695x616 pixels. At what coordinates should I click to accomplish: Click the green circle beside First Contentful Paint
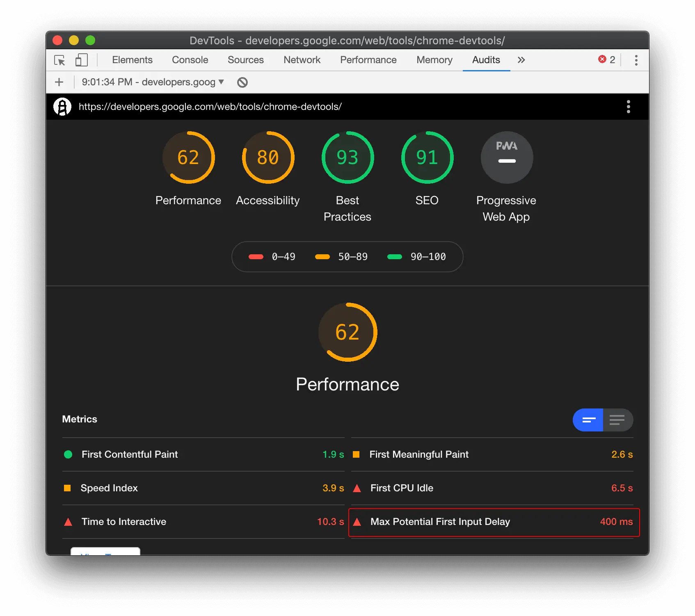tap(68, 454)
